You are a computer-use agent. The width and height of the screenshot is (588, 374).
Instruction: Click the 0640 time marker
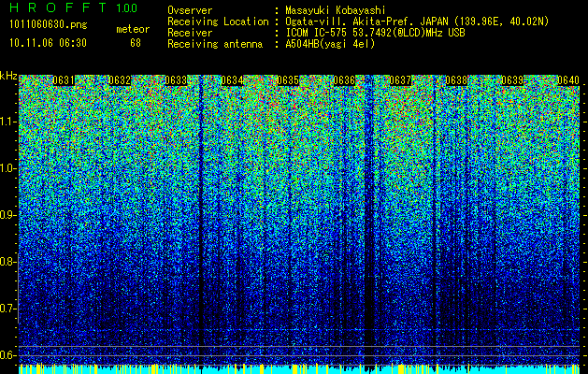click(x=568, y=80)
